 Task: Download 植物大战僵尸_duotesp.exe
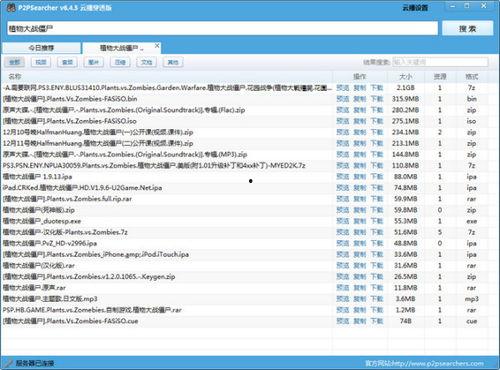pyautogui.click(x=377, y=221)
